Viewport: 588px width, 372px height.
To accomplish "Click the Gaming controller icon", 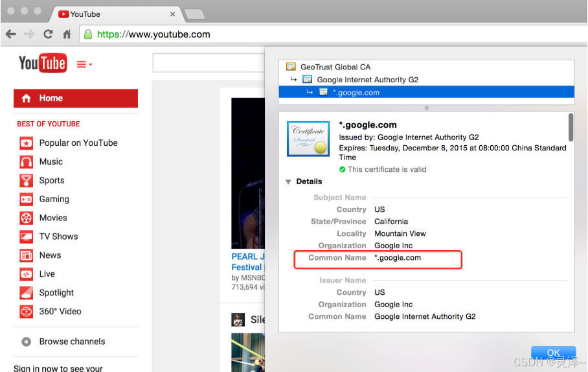I will (27, 200).
